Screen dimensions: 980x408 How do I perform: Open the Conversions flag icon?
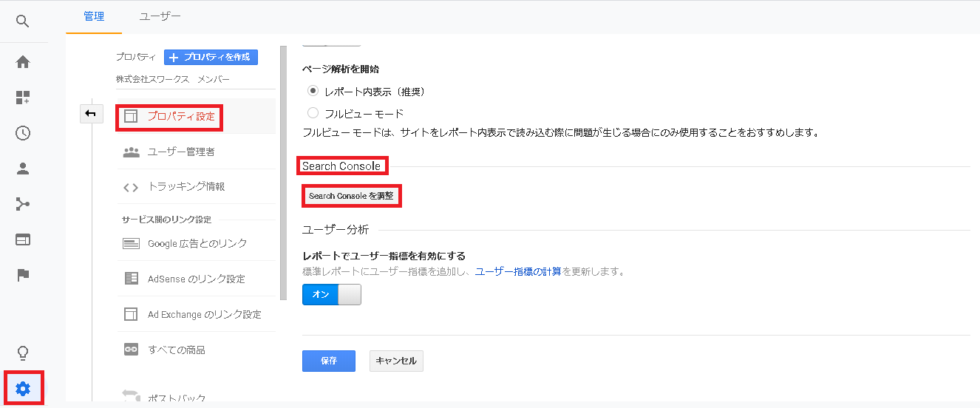pyautogui.click(x=23, y=275)
